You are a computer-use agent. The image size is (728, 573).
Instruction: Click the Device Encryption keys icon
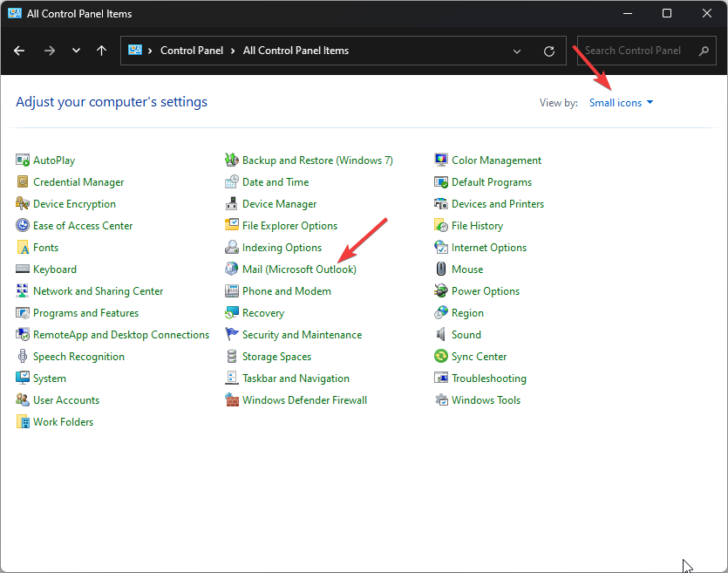(x=23, y=204)
